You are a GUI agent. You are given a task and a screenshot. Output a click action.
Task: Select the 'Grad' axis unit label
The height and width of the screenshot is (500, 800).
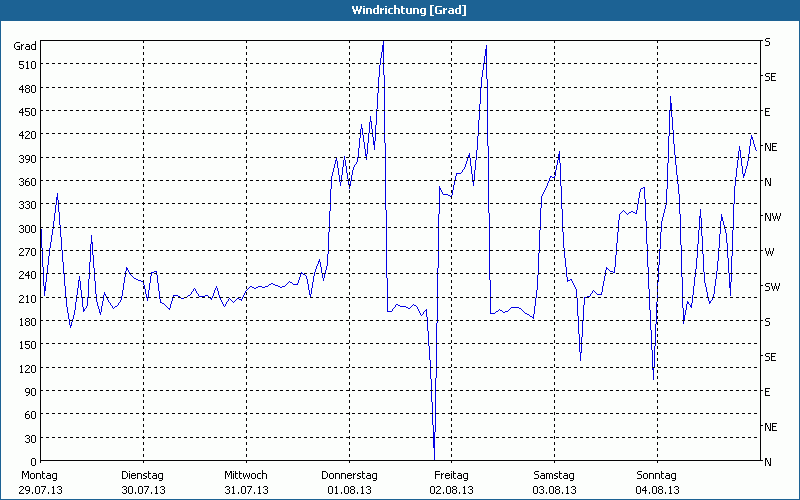pyautogui.click(x=25, y=46)
